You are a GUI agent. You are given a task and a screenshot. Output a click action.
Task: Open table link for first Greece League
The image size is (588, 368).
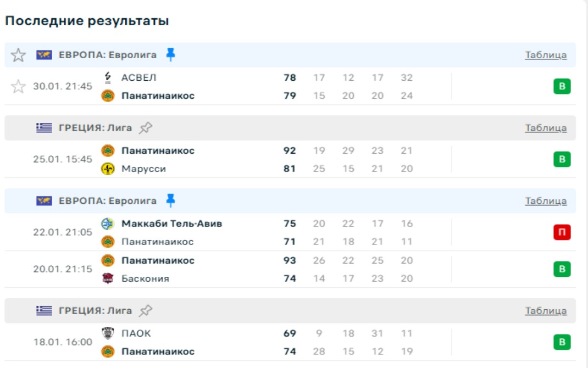click(545, 128)
